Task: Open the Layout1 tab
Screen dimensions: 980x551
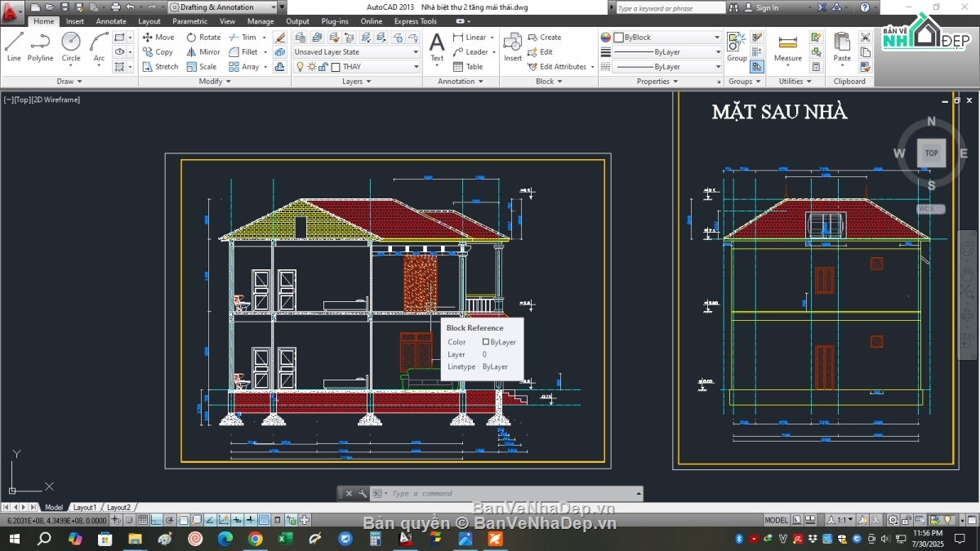Action: click(85, 508)
